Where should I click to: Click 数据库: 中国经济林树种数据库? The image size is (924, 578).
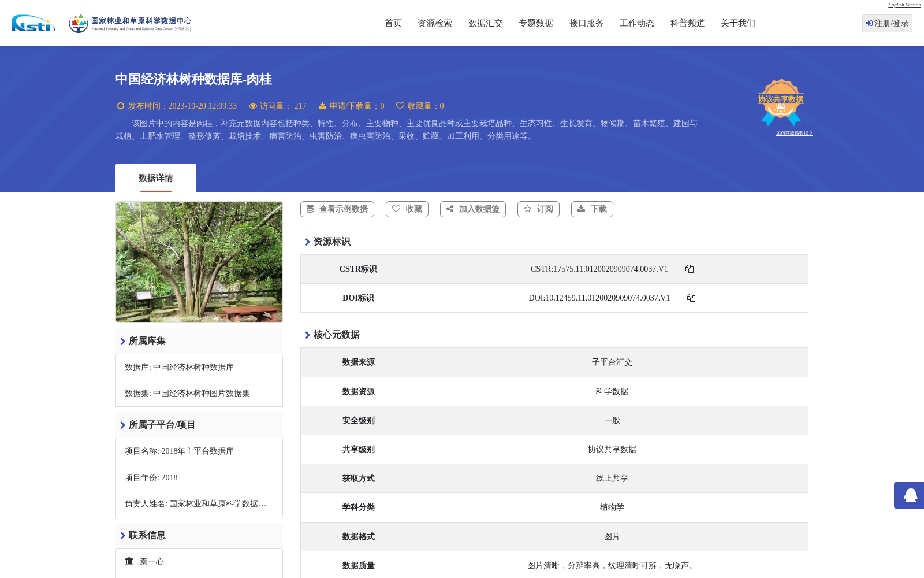pos(179,367)
